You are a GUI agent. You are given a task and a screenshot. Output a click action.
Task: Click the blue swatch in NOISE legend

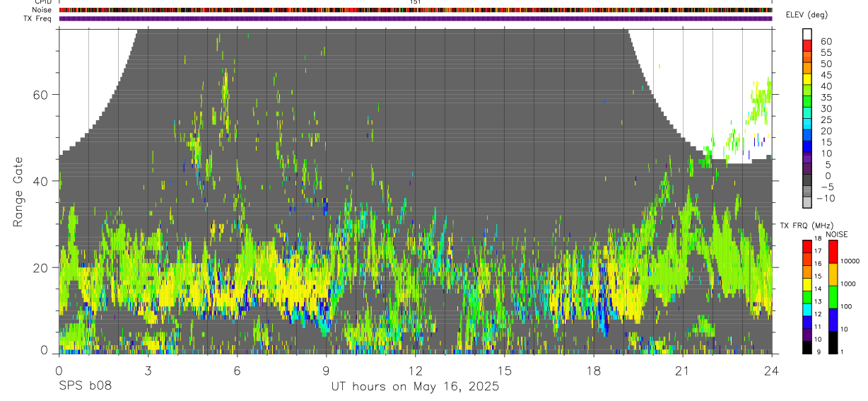point(833,320)
